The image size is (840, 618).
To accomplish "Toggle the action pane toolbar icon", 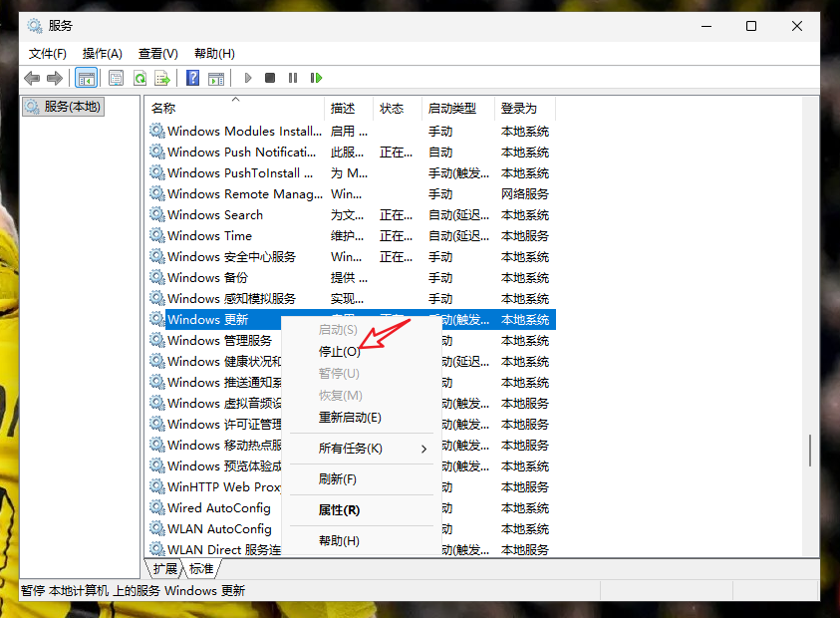I will [216, 79].
